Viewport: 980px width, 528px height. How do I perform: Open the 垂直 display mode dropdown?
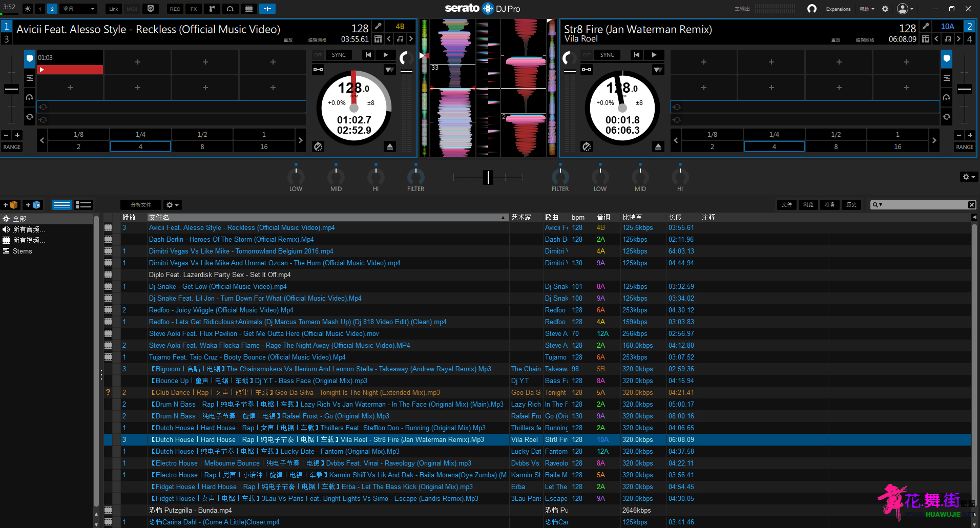coord(78,9)
